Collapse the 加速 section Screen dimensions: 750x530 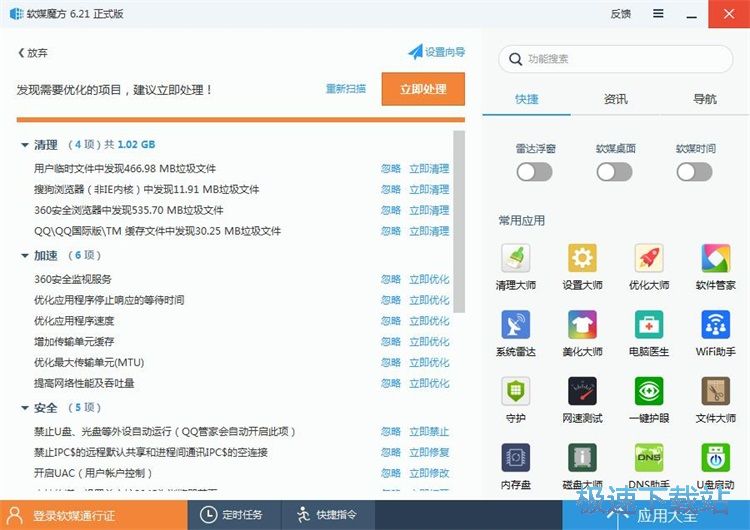(25, 256)
